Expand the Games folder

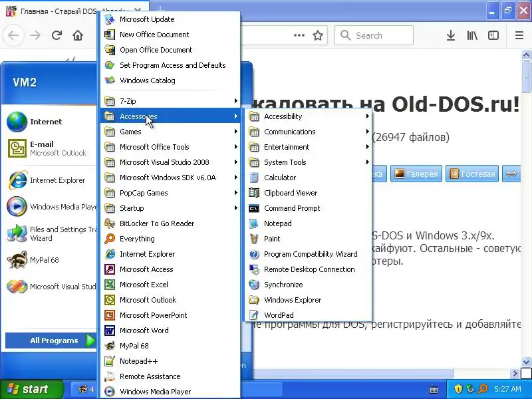pos(170,132)
